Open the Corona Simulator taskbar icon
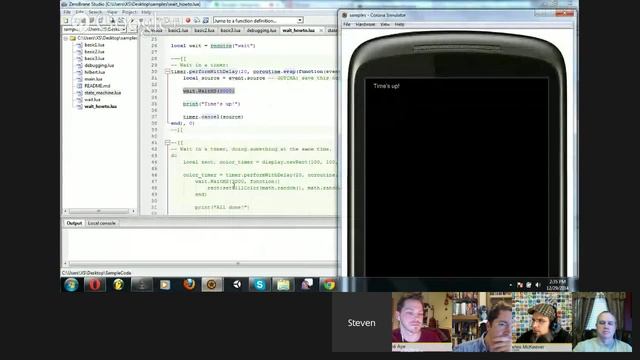The height and width of the screenshot is (360, 640). pos(212,284)
